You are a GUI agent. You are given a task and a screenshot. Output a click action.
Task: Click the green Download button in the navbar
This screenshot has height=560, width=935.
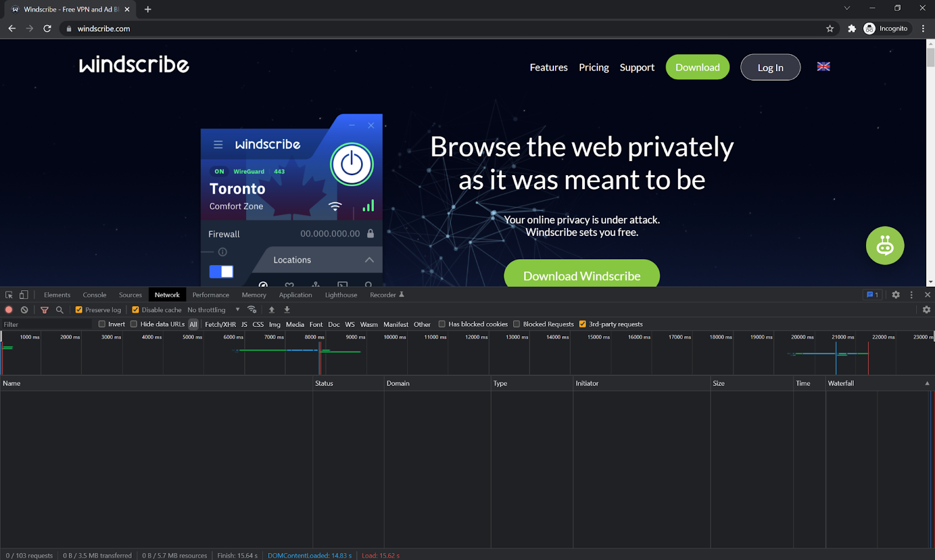[698, 67]
